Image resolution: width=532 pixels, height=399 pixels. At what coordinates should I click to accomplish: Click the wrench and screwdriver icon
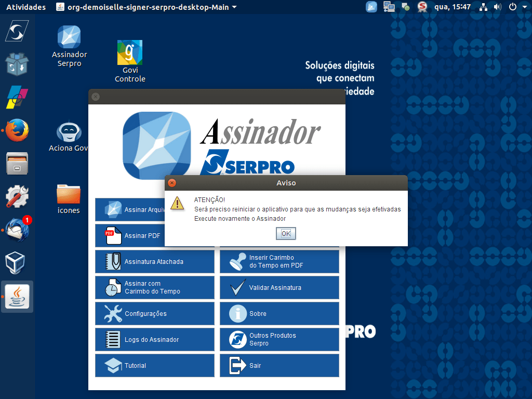tap(113, 313)
